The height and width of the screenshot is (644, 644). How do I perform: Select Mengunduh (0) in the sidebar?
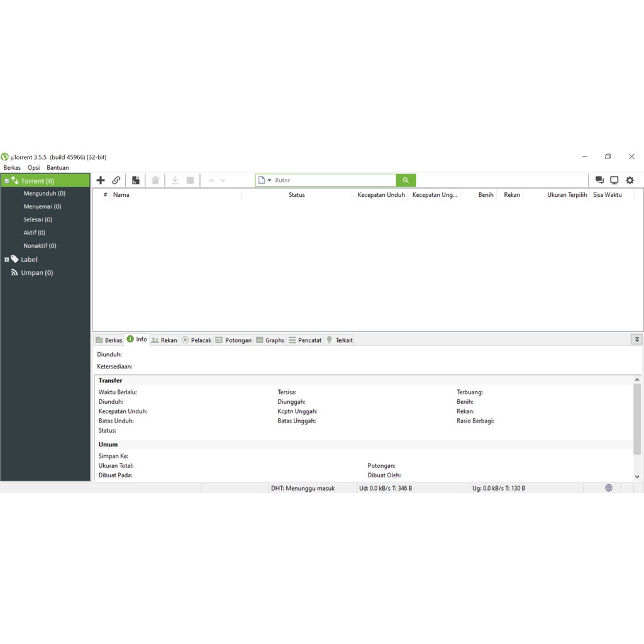44,194
